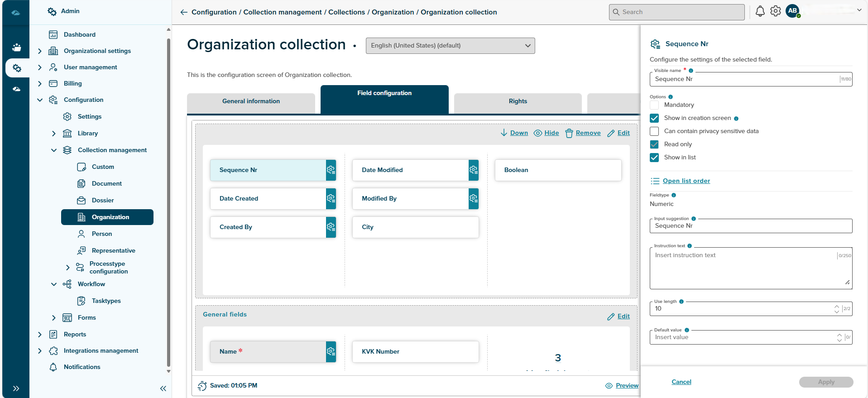Click the AB user avatar
This screenshot has height=398, width=868.
(x=792, y=11)
